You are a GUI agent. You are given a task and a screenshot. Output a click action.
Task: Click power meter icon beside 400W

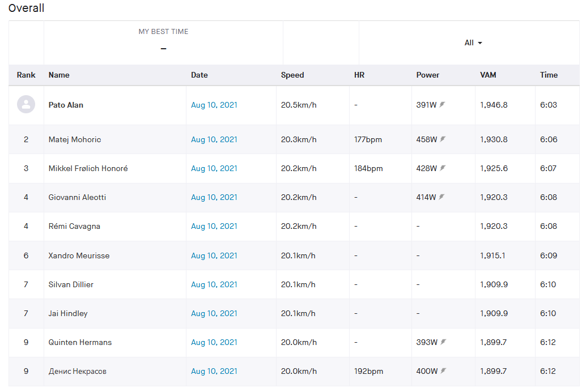click(x=443, y=370)
